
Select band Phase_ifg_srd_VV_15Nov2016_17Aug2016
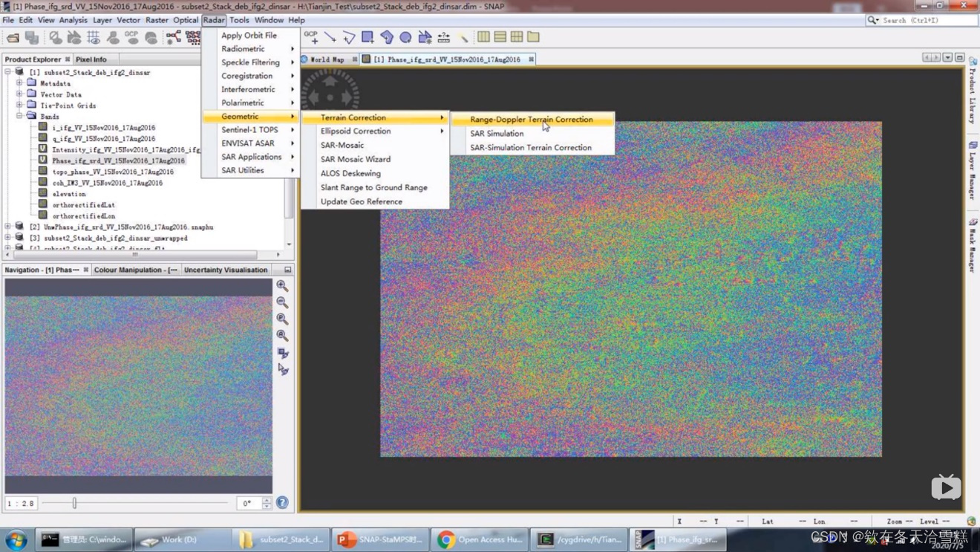click(x=118, y=160)
